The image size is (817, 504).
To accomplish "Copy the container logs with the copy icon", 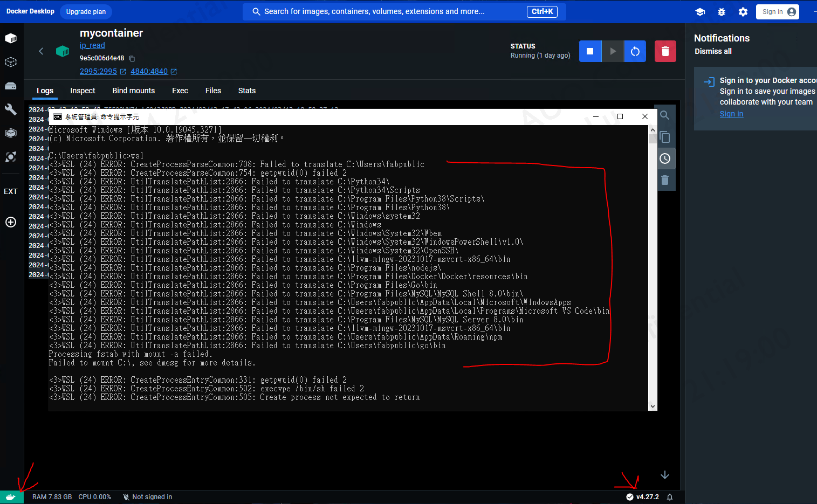I will 665,137.
